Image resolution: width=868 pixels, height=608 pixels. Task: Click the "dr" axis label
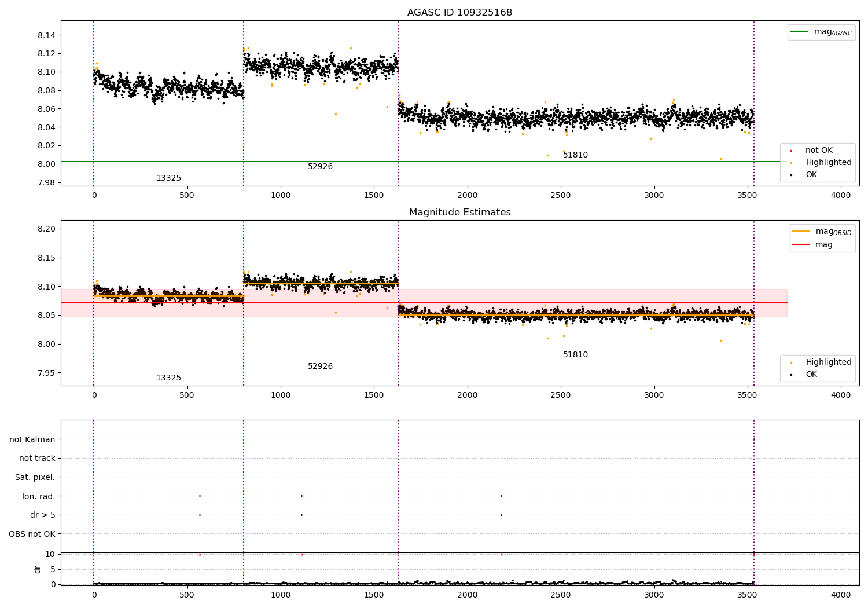(38, 569)
